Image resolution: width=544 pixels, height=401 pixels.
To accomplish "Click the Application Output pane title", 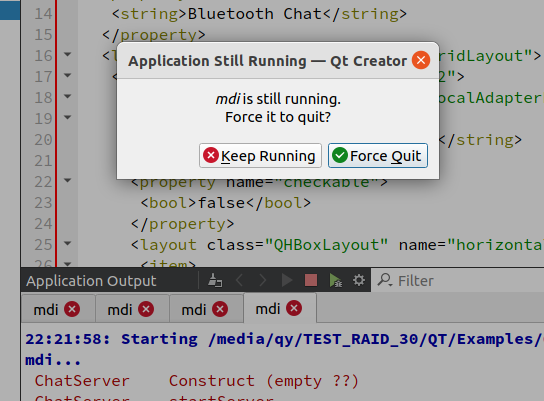I will click(91, 281).
